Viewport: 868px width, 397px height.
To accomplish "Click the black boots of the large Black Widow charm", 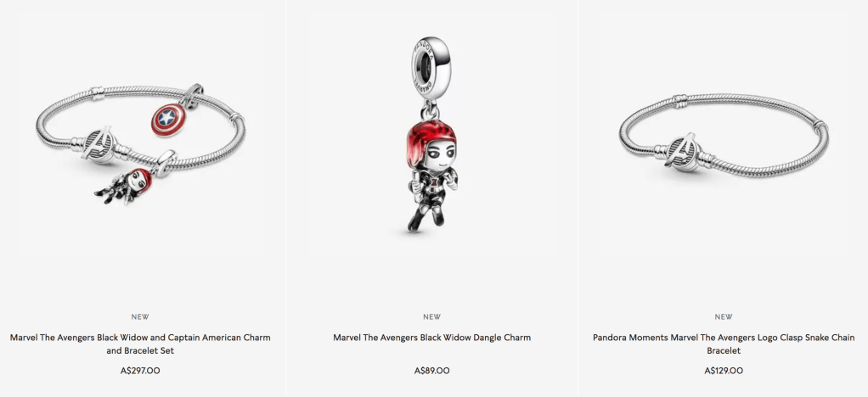I will tap(425, 220).
